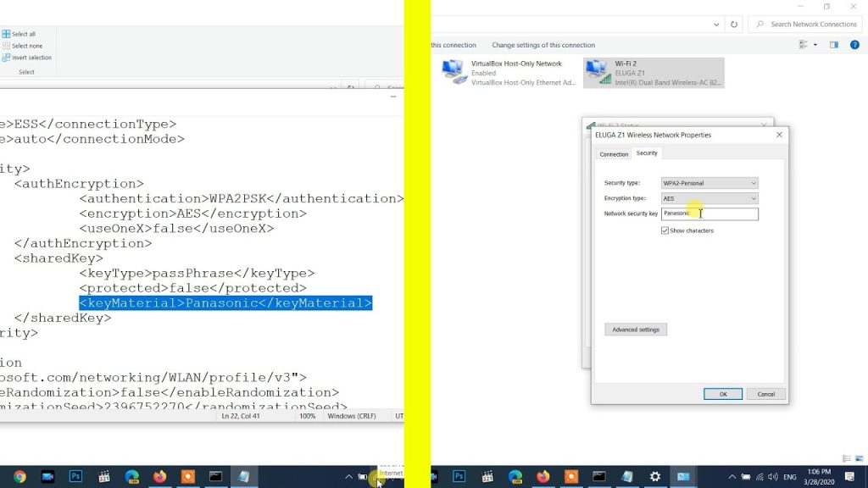This screenshot has width=868, height=488.
Task: Open volume control in right tray
Action: [773, 477]
